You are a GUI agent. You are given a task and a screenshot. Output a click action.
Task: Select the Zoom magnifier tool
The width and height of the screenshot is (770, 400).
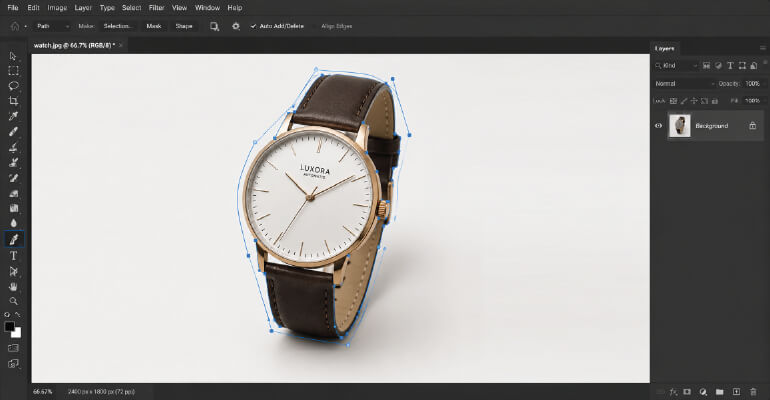13,301
